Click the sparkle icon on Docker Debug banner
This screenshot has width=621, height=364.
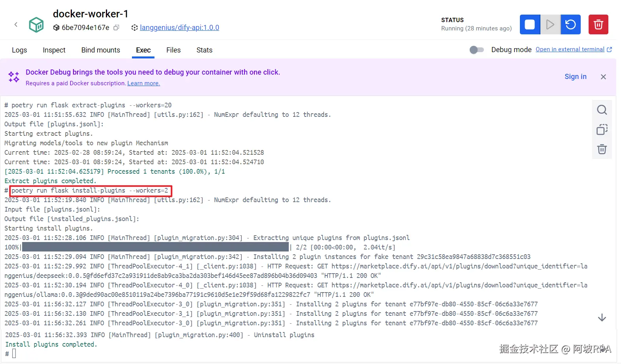[14, 77]
